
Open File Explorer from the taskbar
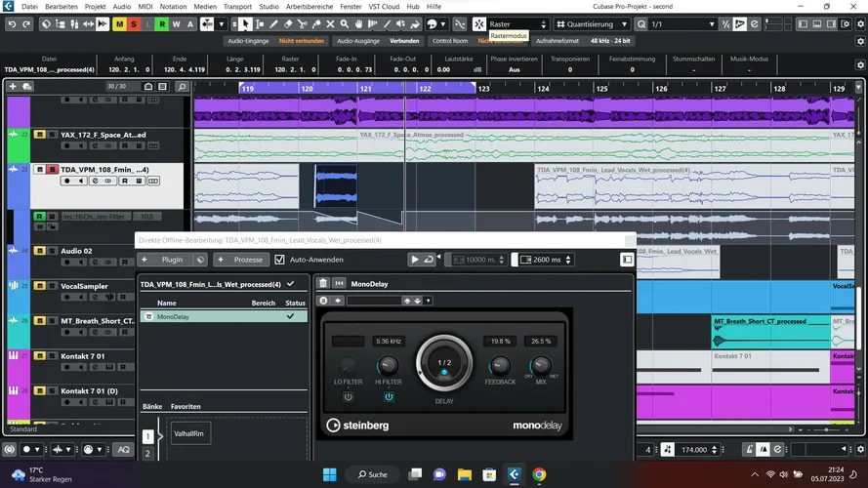(464, 474)
